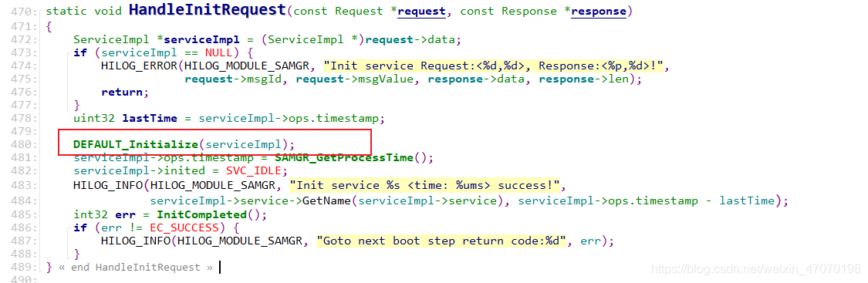Collapse the if block fold at line 473
The height and width of the screenshot is (283, 868).
[69, 53]
